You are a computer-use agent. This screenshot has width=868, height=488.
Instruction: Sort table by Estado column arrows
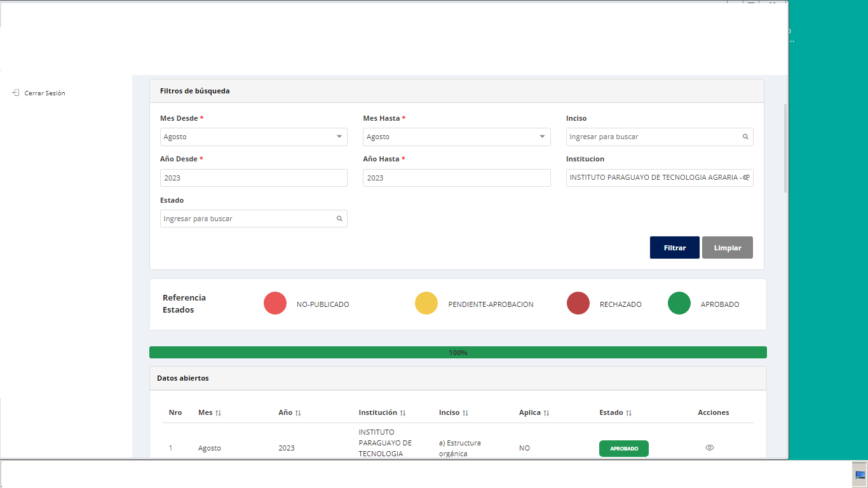(629, 413)
